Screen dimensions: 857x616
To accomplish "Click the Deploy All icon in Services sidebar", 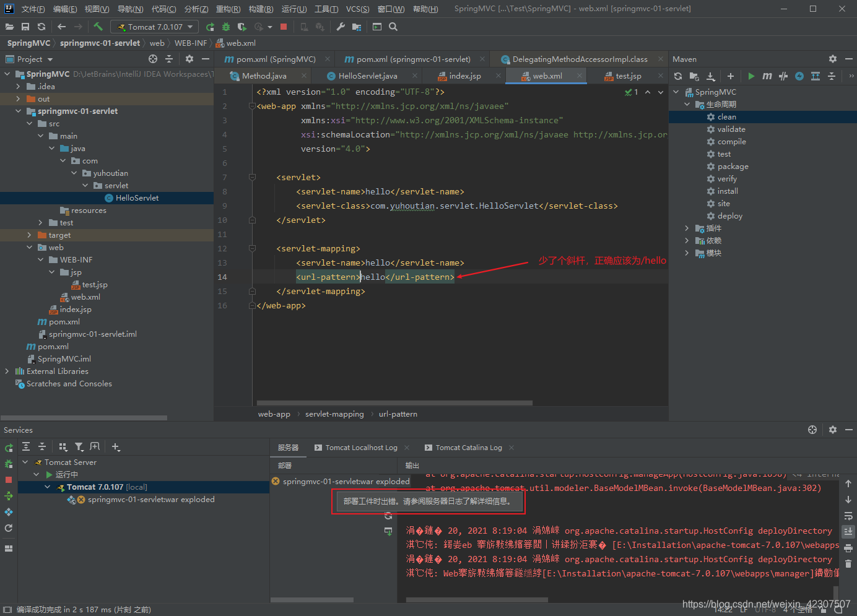I will click(x=9, y=496).
